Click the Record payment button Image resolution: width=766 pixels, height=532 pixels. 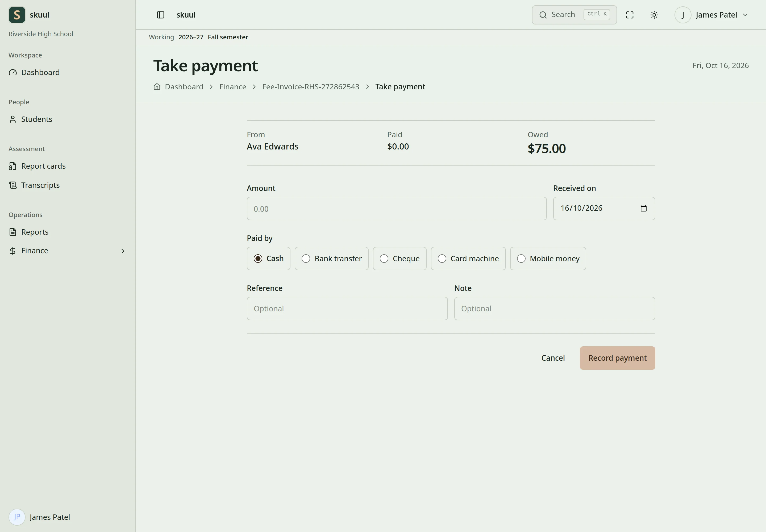(x=617, y=358)
